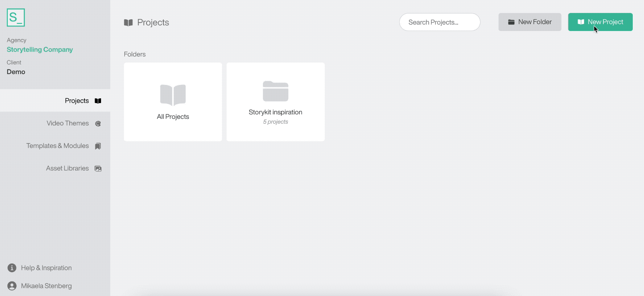Open the Storykit inspiration folder

275,102
